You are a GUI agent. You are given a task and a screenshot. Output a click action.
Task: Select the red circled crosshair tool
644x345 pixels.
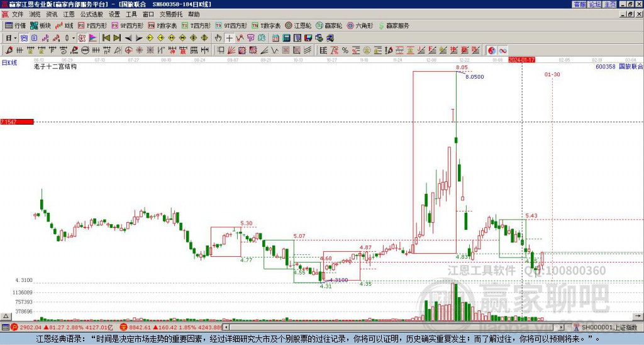click(128, 50)
